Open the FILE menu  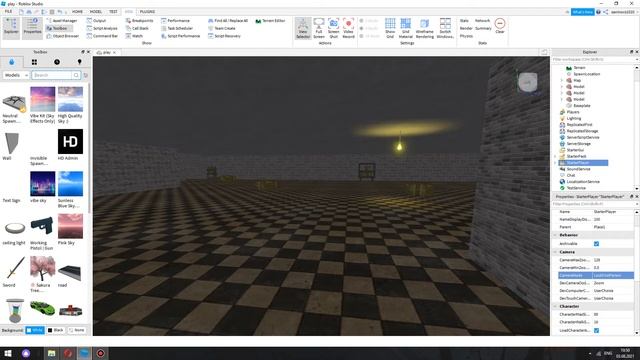(x=8, y=11)
